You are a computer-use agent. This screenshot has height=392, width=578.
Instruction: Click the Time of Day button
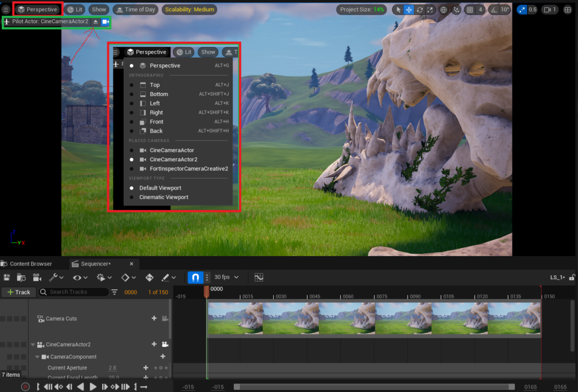135,10
